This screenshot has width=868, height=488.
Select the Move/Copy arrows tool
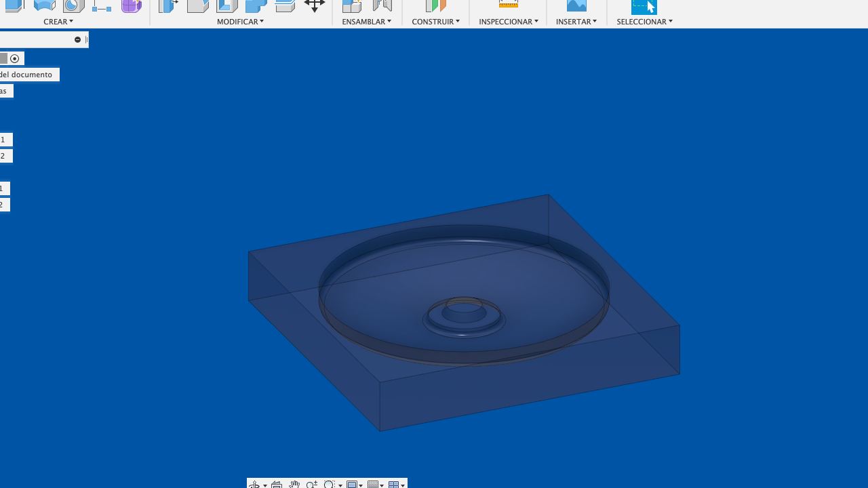(x=314, y=5)
